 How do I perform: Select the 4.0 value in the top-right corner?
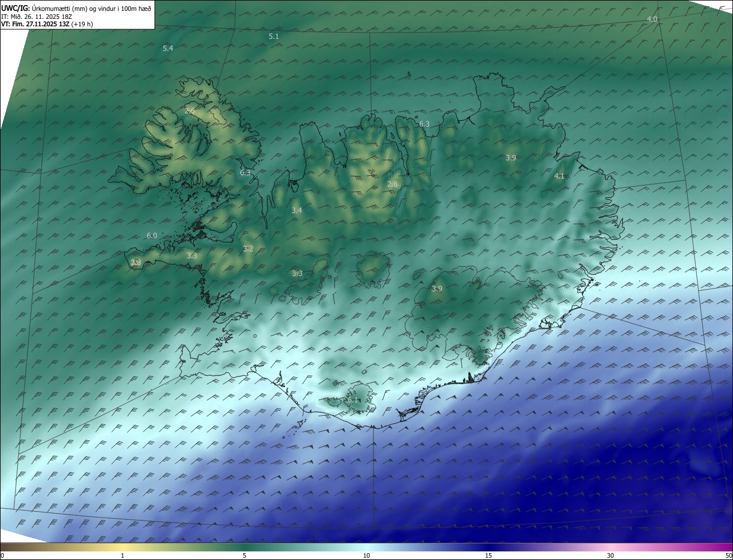[652, 19]
